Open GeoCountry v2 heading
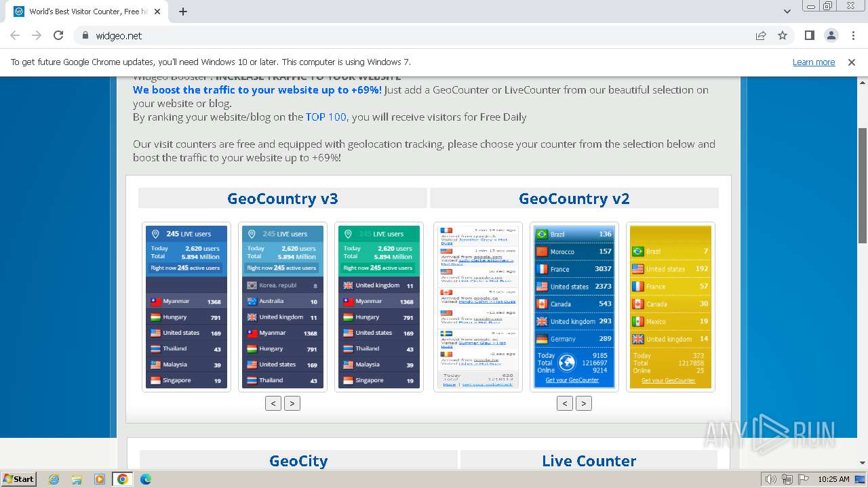This screenshot has height=488, width=868. tap(574, 199)
